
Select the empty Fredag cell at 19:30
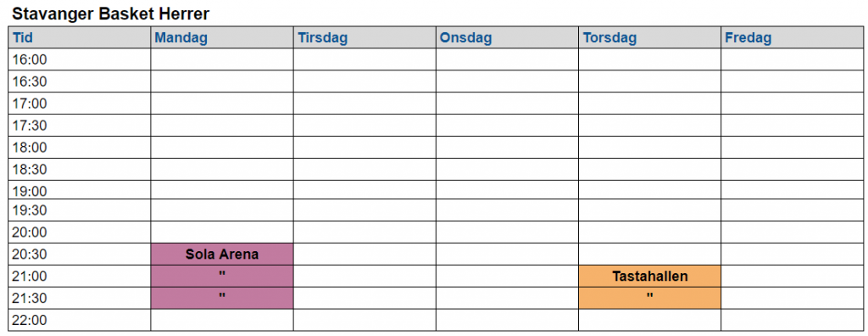793,210
